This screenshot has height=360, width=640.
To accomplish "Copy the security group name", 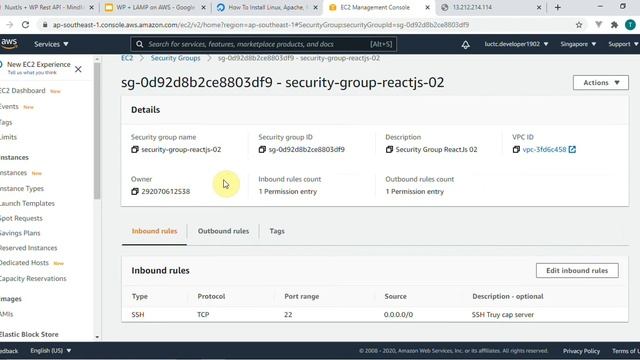I will click(135, 149).
